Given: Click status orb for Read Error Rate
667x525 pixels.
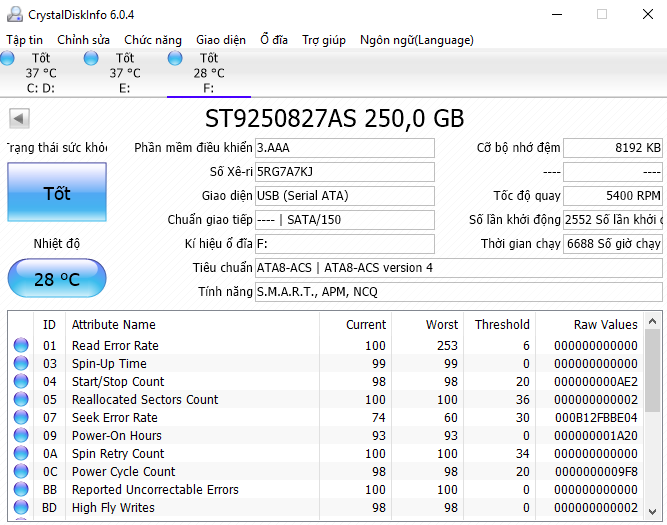Looking at the screenshot, I should click(21, 346).
